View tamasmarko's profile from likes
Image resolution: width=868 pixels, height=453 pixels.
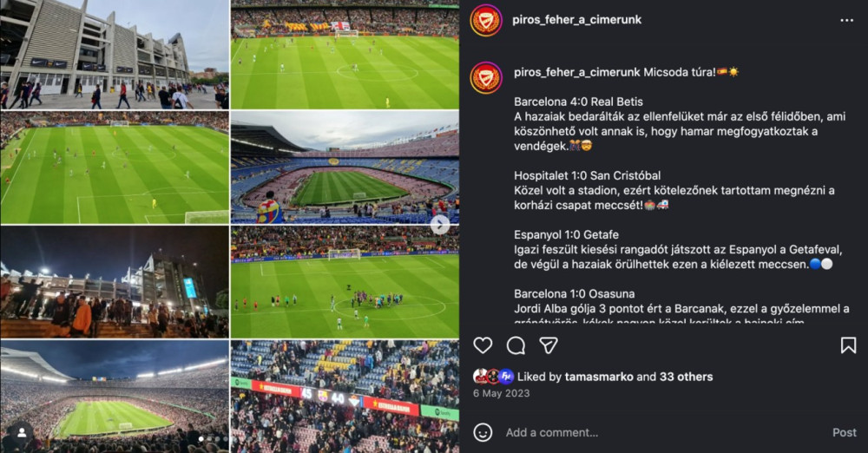click(x=599, y=377)
